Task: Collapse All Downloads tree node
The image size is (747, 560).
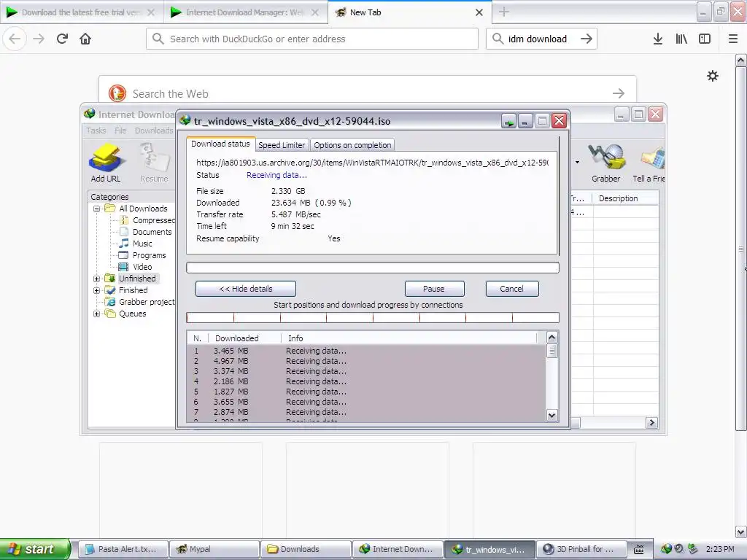Action: [97, 209]
